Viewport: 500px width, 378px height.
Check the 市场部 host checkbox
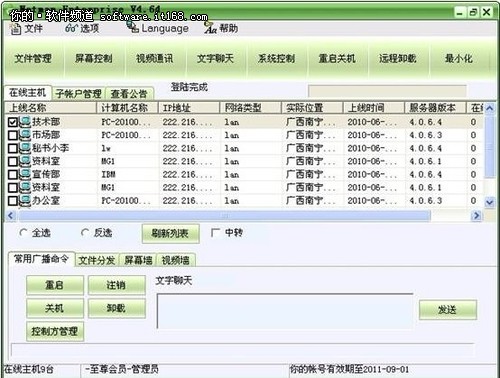point(13,135)
